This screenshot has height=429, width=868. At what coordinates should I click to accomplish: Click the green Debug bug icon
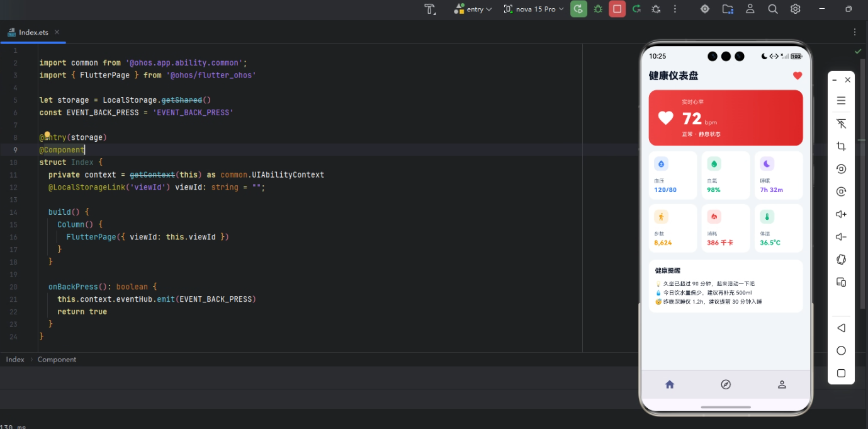pyautogui.click(x=598, y=9)
